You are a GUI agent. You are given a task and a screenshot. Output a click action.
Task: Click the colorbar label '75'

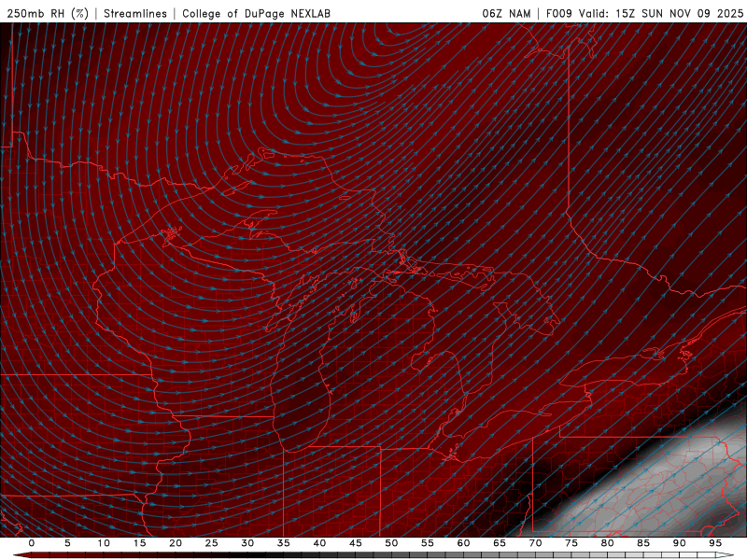571,543
